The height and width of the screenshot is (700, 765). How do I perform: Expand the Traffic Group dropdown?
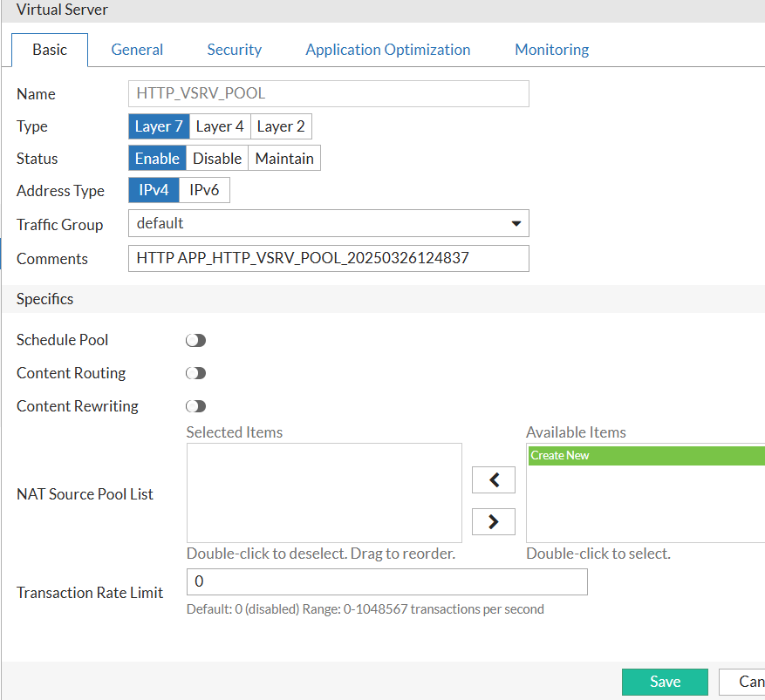328,223
